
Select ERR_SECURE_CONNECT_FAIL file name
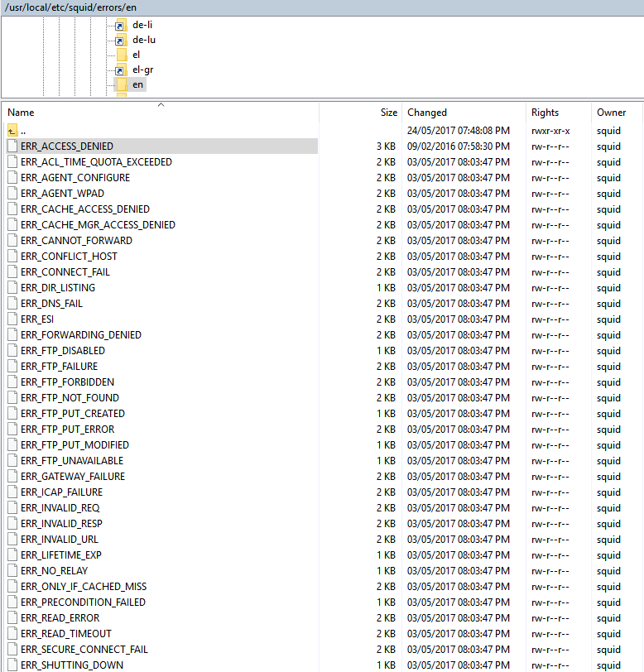(x=84, y=650)
